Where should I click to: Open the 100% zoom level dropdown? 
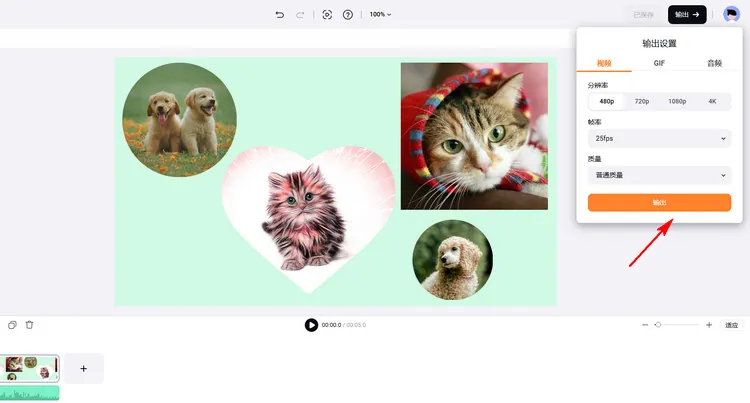380,15
